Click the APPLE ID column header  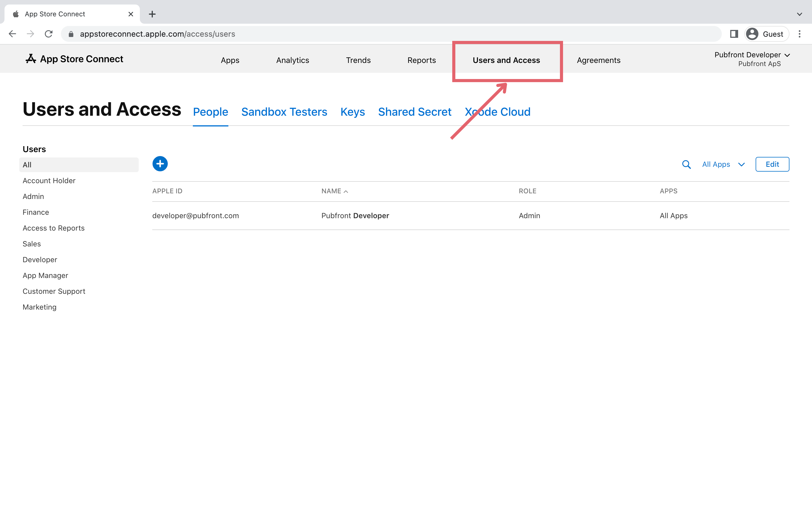click(167, 191)
